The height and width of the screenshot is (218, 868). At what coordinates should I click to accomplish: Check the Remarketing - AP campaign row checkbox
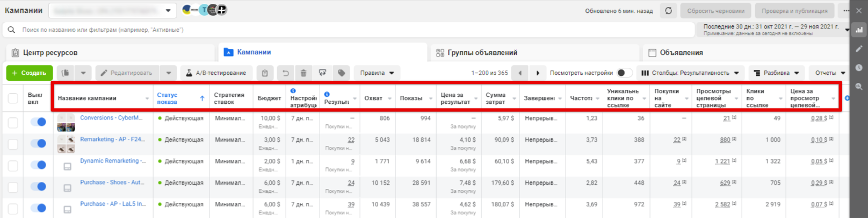click(x=13, y=144)
